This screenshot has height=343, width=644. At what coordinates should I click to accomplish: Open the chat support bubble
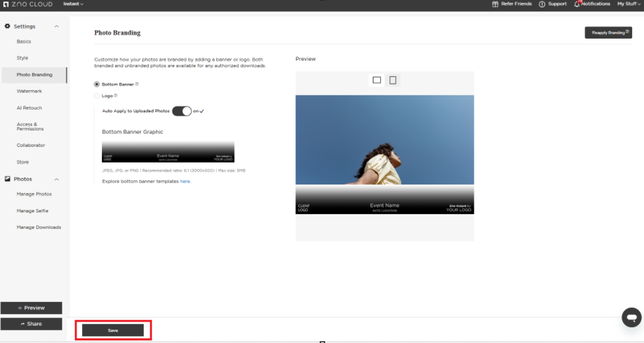631,317
